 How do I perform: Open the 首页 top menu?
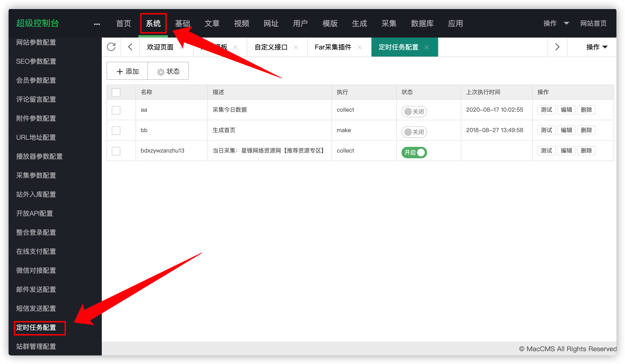pos(123,24)
